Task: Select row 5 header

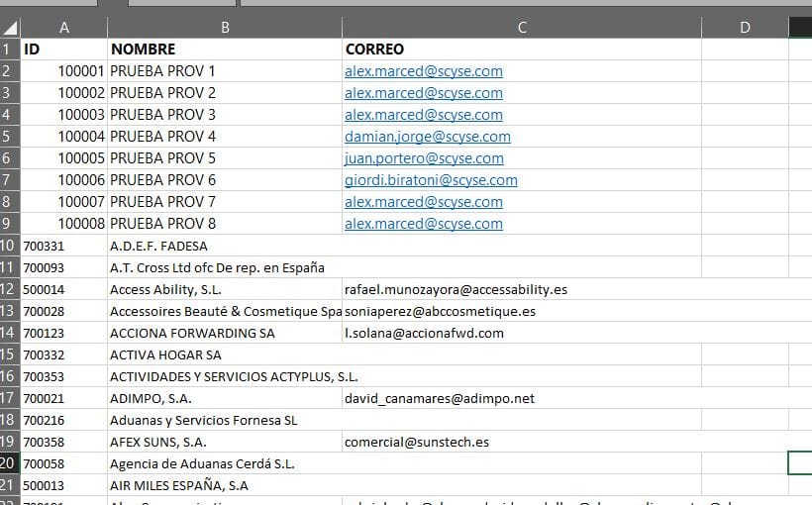Action: pos(10,137)
